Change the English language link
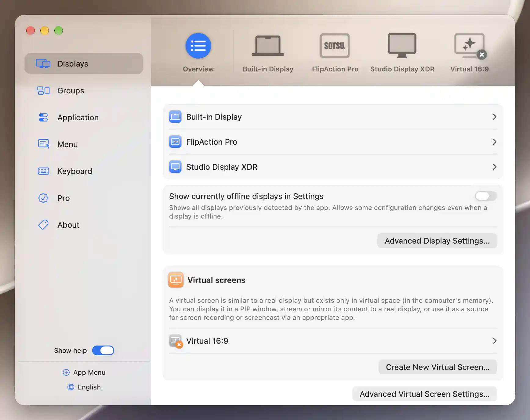Viewport: 530px width, 420px height. click(89, 387)
